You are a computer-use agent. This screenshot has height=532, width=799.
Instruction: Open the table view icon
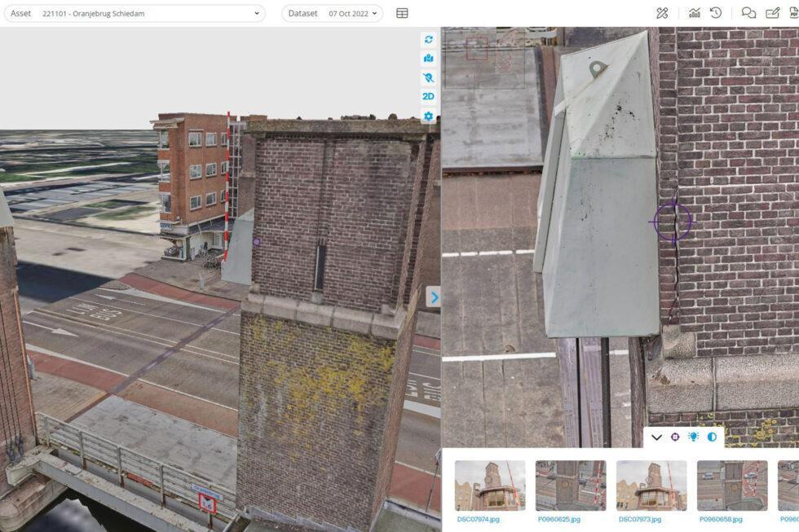(x=402, y=13)
